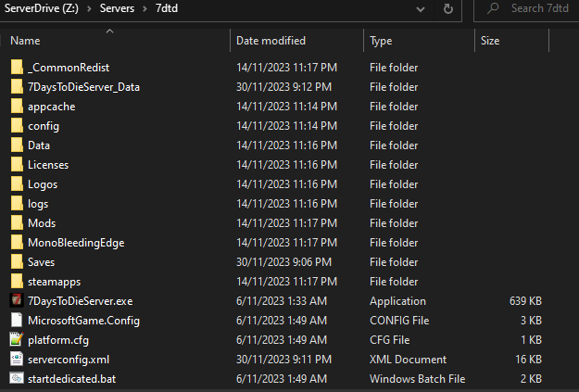Click the Saves folder icon
Image resolution: width=579 pixels, height=392 pixels.
[17, 262]
